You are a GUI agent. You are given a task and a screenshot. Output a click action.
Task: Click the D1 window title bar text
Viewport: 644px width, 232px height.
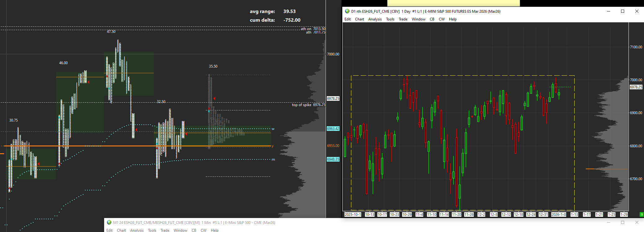coord(426,11)
